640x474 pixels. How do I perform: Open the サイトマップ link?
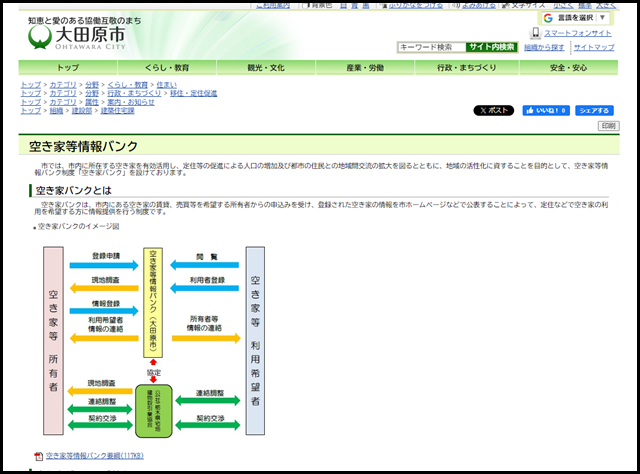pos(594,47)
